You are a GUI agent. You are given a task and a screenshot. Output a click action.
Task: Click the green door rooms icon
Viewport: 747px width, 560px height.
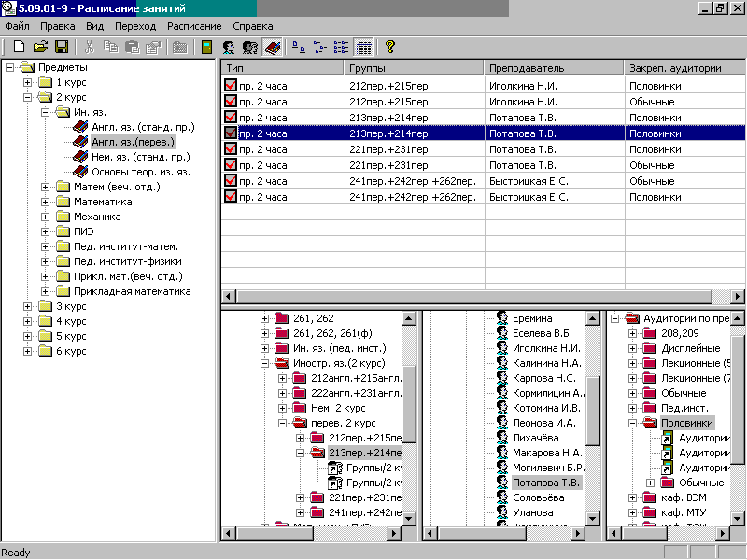tap(205, 47)
